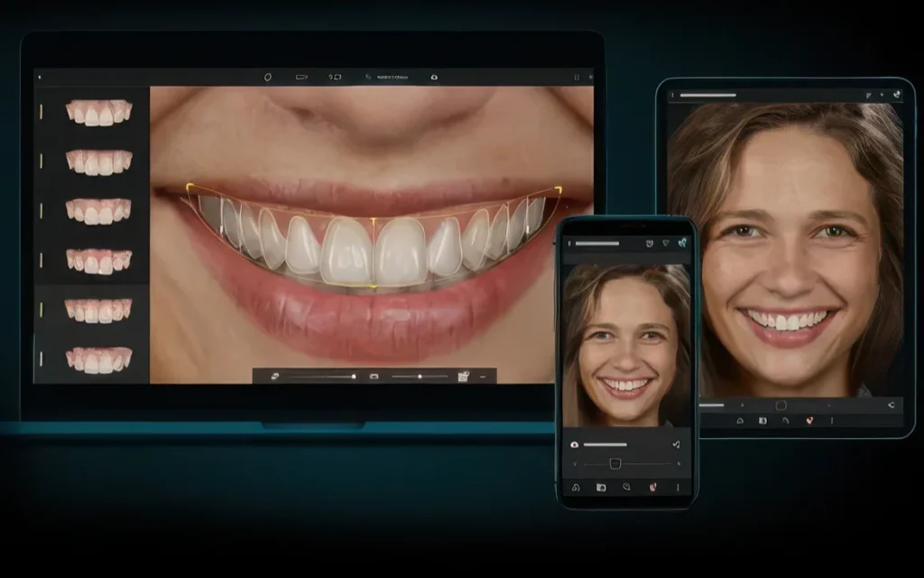Click the back arrow on tablet bottom right

point(891,405)
